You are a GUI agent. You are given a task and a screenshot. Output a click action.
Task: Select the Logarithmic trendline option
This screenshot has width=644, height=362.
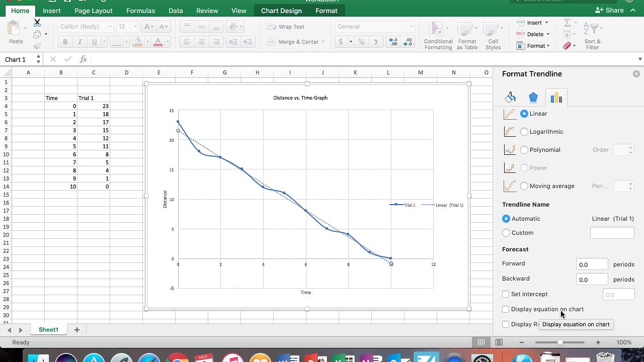tap(524, 132)
